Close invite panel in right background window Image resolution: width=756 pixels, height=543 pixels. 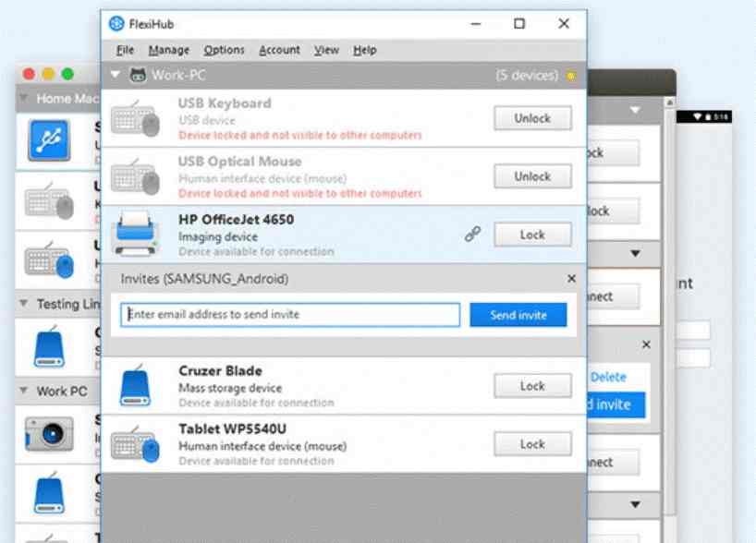(x=647, y=344)
